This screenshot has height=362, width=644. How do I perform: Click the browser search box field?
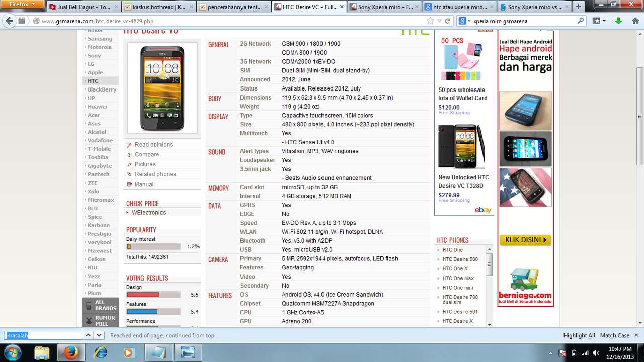click(x=524, y=21)
